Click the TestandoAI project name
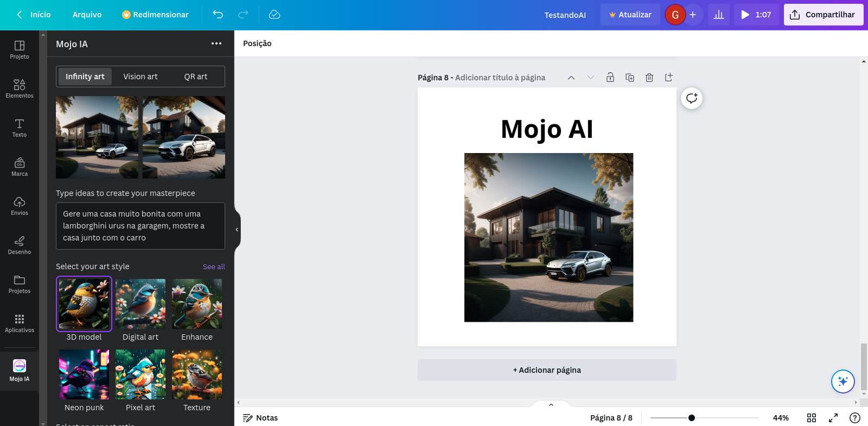868x426 pixels. point(565,15)
